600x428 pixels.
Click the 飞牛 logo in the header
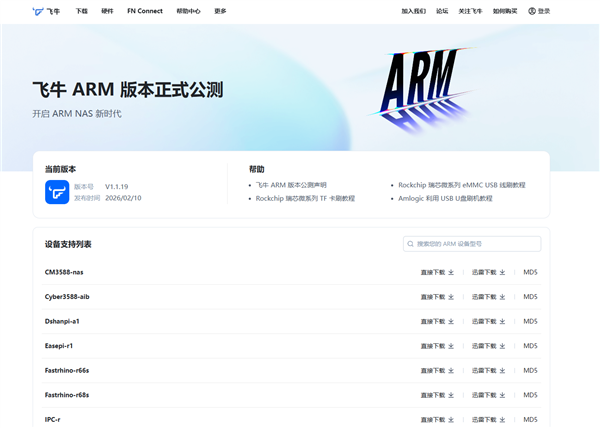pyautogui.click(x=46, y=11)
